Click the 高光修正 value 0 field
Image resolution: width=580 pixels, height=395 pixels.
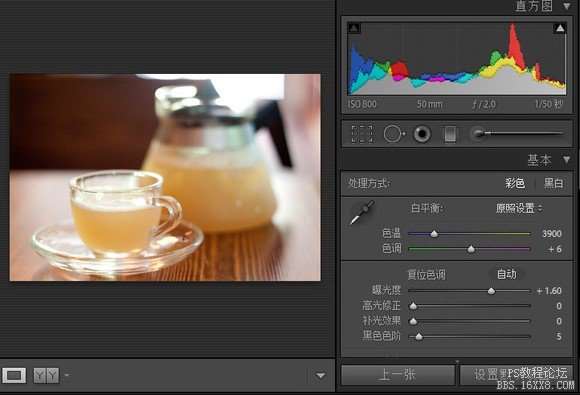559,306
